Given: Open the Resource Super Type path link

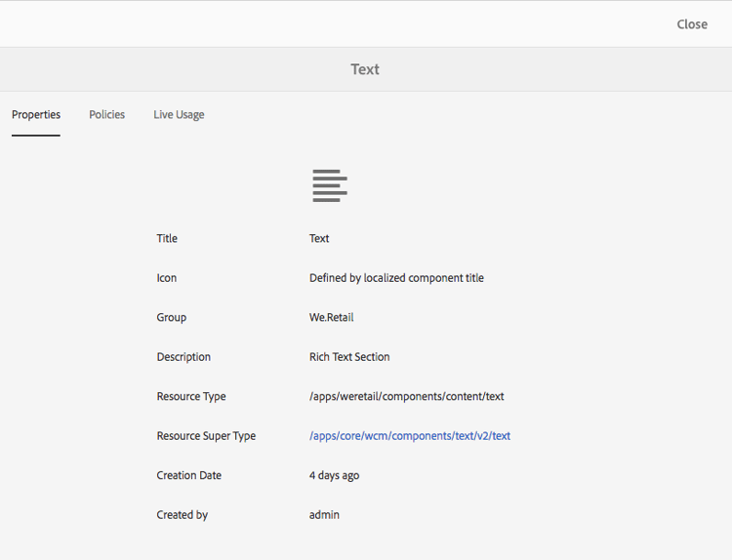Looking at the screenshot, I should click(410, 436).
